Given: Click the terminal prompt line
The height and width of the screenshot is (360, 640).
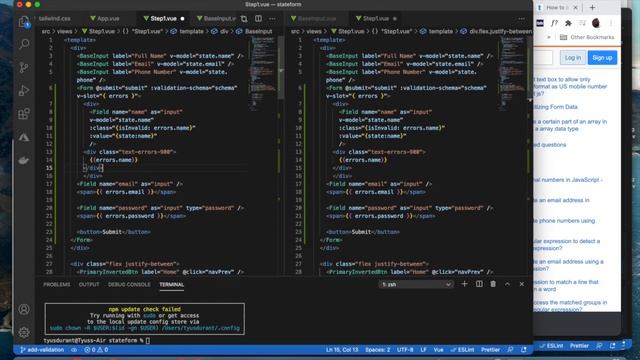Looking at the screenshot, I should (x=97, y=340).
